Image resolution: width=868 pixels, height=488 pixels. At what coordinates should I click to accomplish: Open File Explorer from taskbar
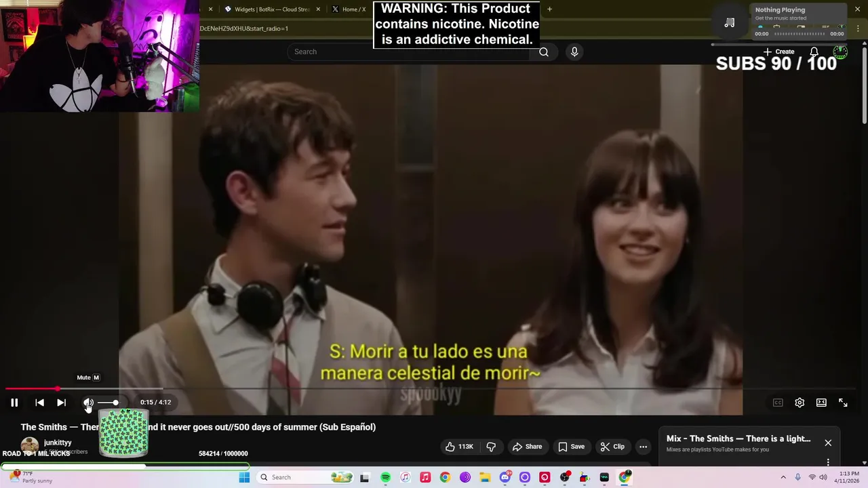click(x=485, y=478)
